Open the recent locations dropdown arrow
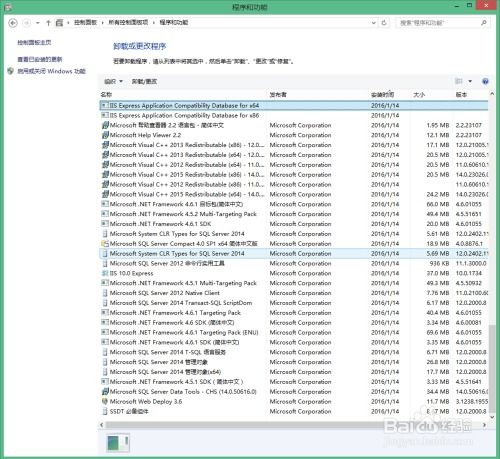This screenshot has width=500, height=459. pos(38,23)
